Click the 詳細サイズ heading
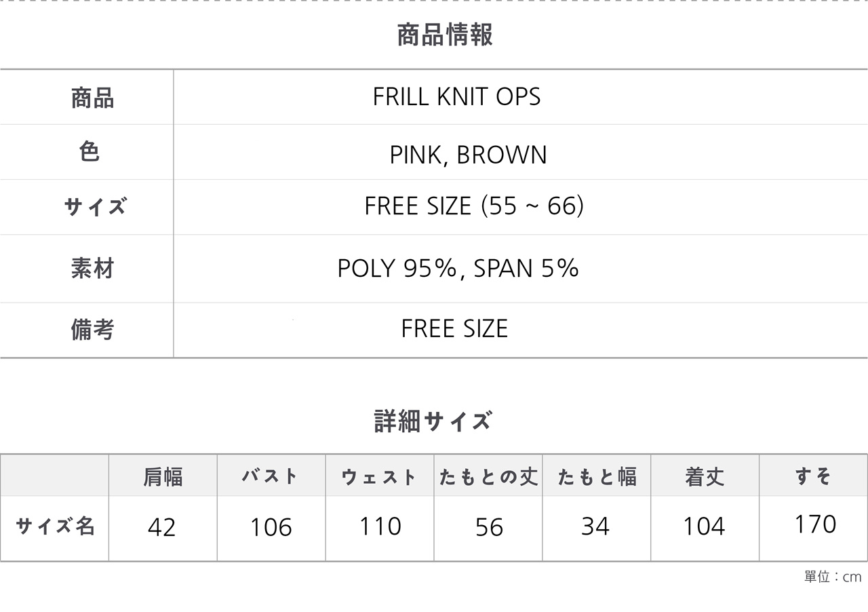 pos(433,421)
